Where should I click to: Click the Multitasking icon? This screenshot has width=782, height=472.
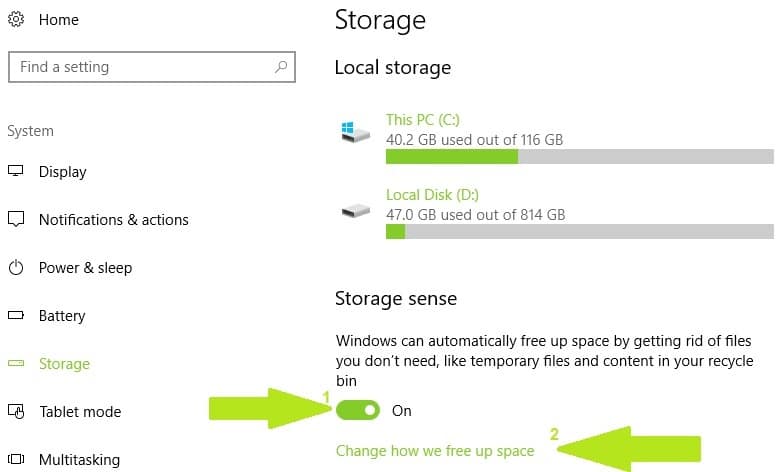pyautogui.click(x=16, y=459)
